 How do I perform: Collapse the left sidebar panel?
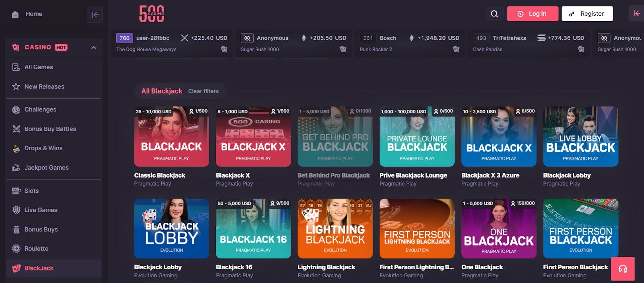[95, 15]
